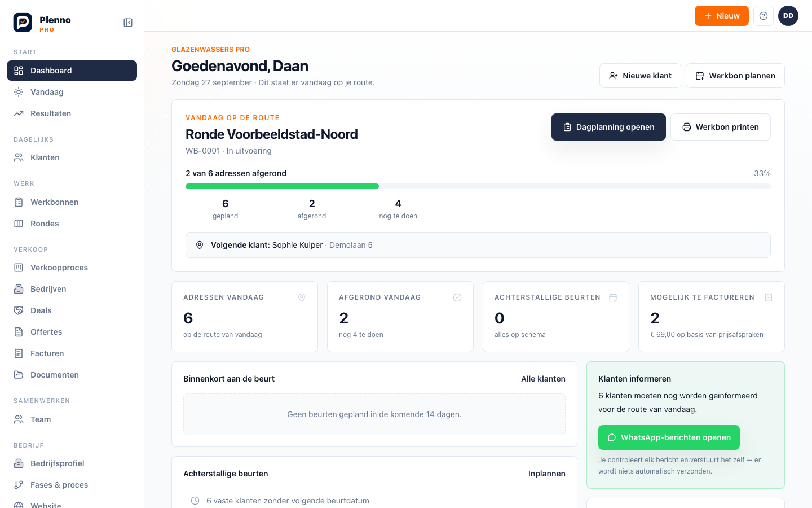The image size is (812, 508).
Task: Click the orange Nieuw button
Action: [x=722, y=16]
